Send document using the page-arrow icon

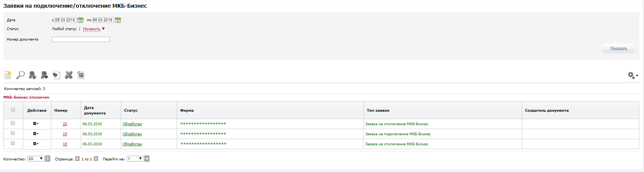coord(57,75)
